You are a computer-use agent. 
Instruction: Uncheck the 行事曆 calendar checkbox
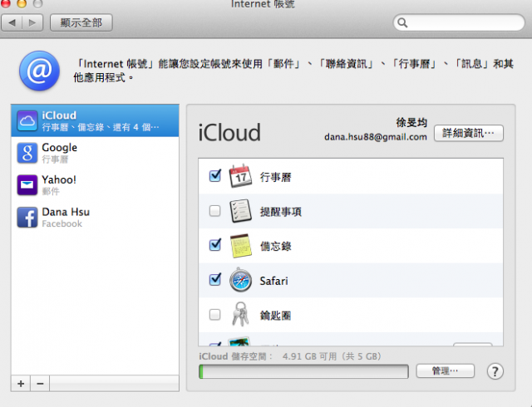pyautogui.click(x=215, y=176)
